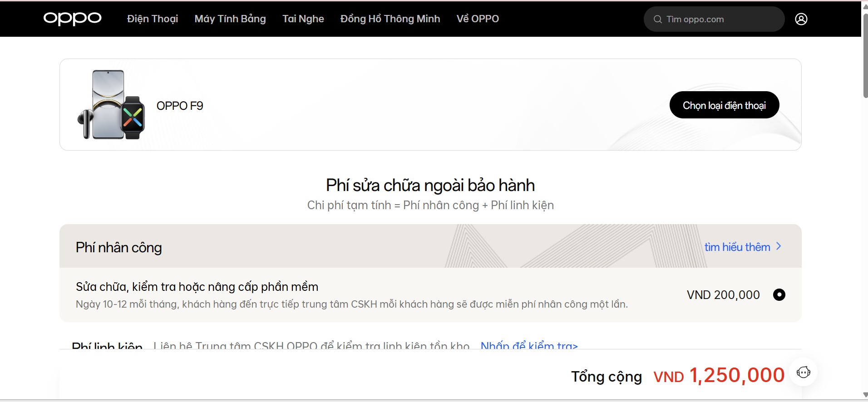The width and height of the screenshot is (868, 402).
Task: Open the user account icon
Action: point(801,19)
